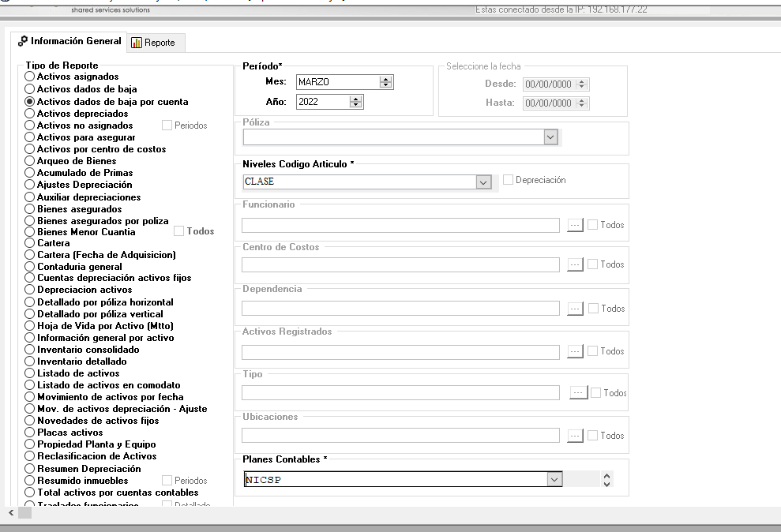Check Todos next to Funcionario
The height and width of the screenshot is (532, 781).
coord(592,225)
